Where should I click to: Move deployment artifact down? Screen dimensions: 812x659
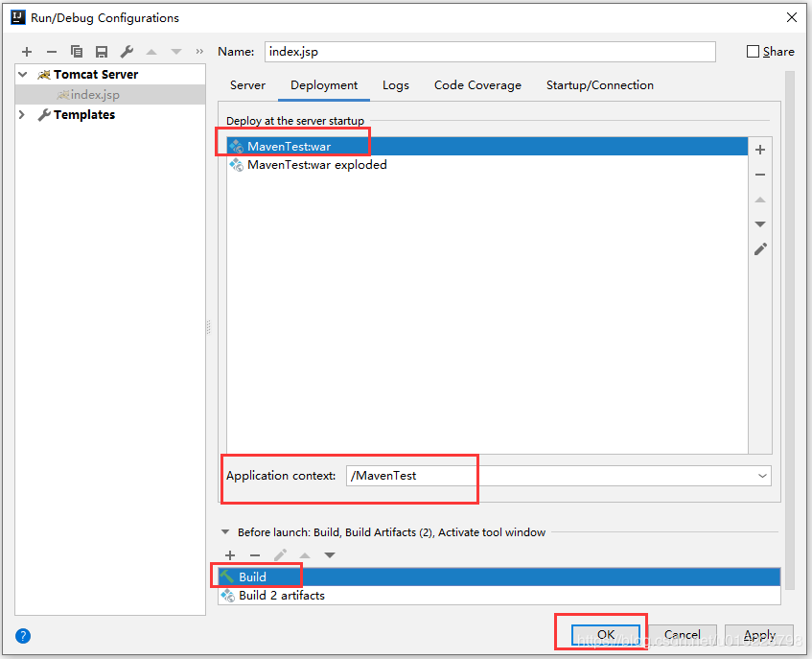click(x=760, y=224)
